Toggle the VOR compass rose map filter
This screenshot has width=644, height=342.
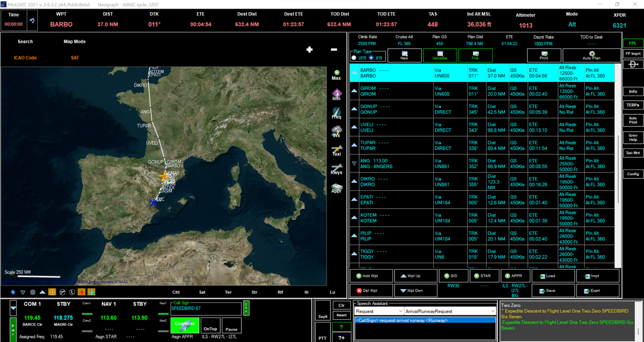(x=33, y=292)
